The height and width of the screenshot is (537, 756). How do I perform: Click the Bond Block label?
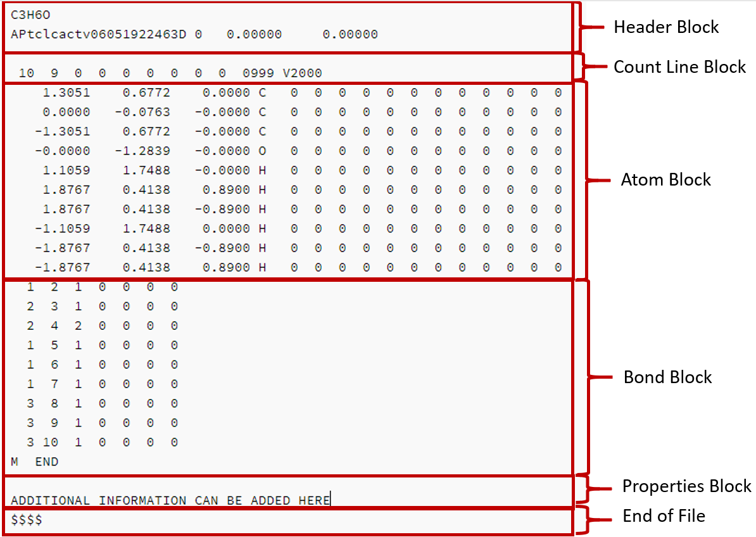pyautogui.click(x=667, y=377)
